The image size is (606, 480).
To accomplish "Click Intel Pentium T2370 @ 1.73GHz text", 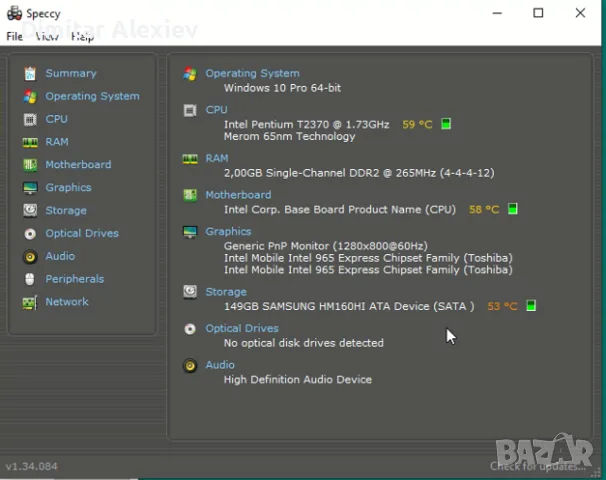I will tap(306, 124).
